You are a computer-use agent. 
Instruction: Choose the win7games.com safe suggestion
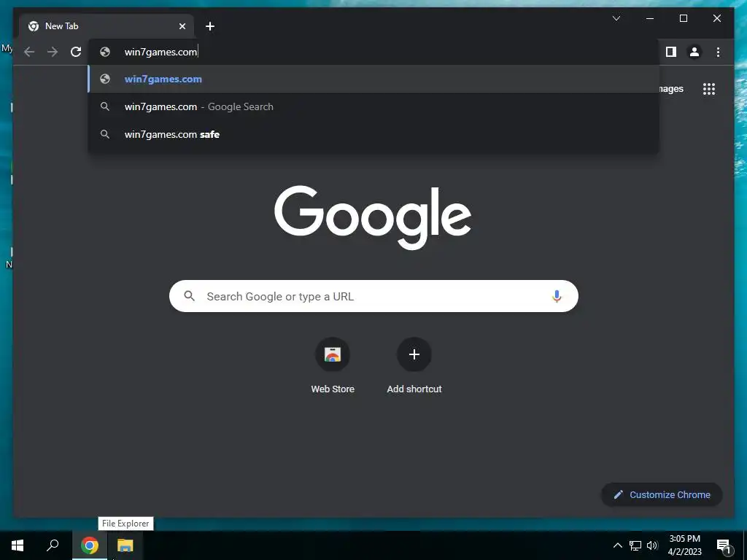click(373, 134)
